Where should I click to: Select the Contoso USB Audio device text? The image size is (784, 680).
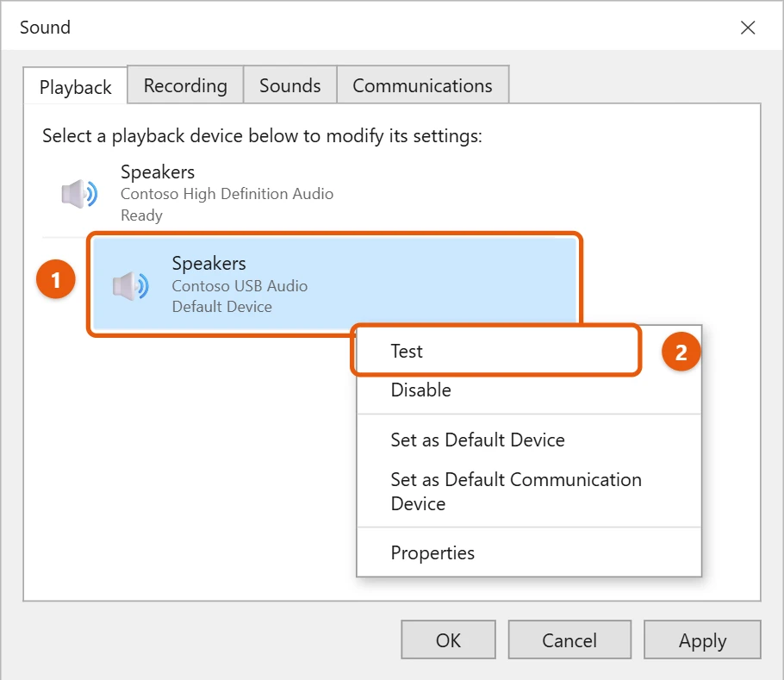240,286
